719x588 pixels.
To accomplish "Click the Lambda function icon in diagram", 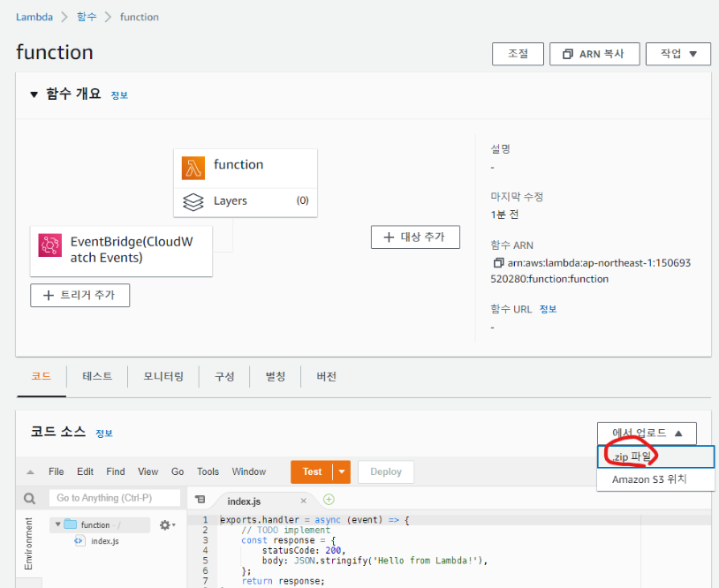I will pos(193,168).
